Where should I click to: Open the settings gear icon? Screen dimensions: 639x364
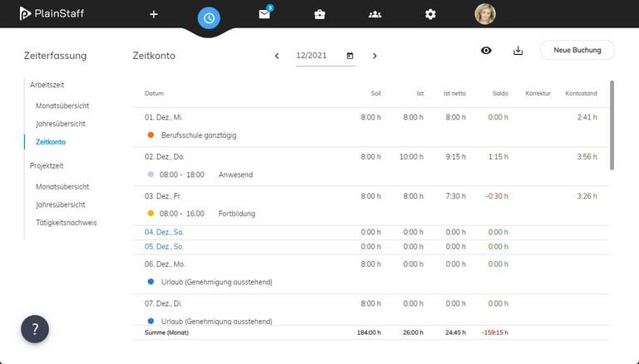[430, 14]
